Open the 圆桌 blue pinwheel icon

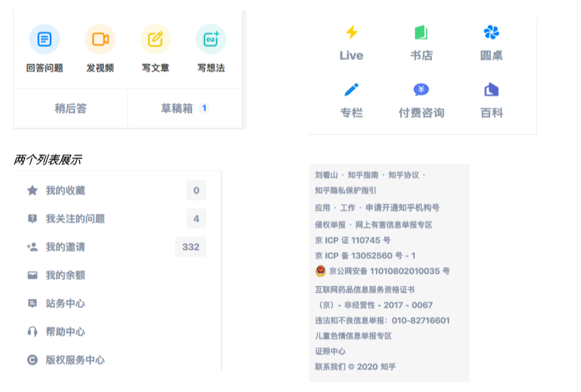[491, 32]
